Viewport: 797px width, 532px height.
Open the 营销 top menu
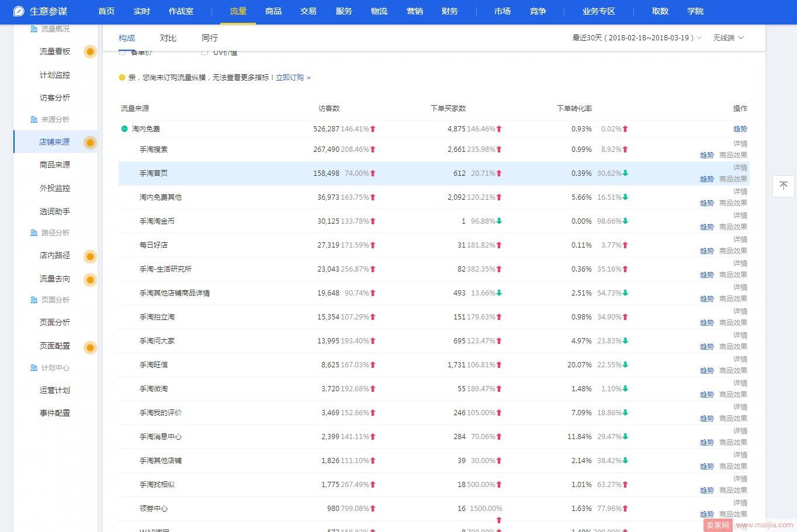[x=415, y=11]
